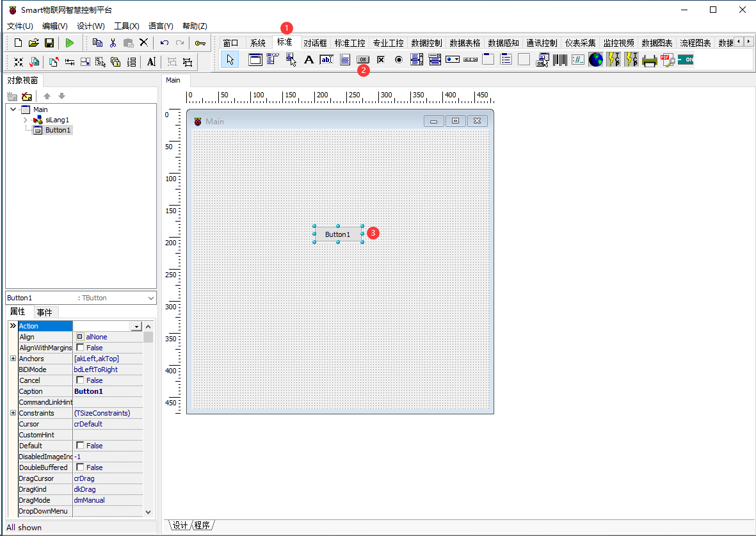Click the large AI text icon in the toolbar
Screen dimensions: 756x536
tap(151, 61)
